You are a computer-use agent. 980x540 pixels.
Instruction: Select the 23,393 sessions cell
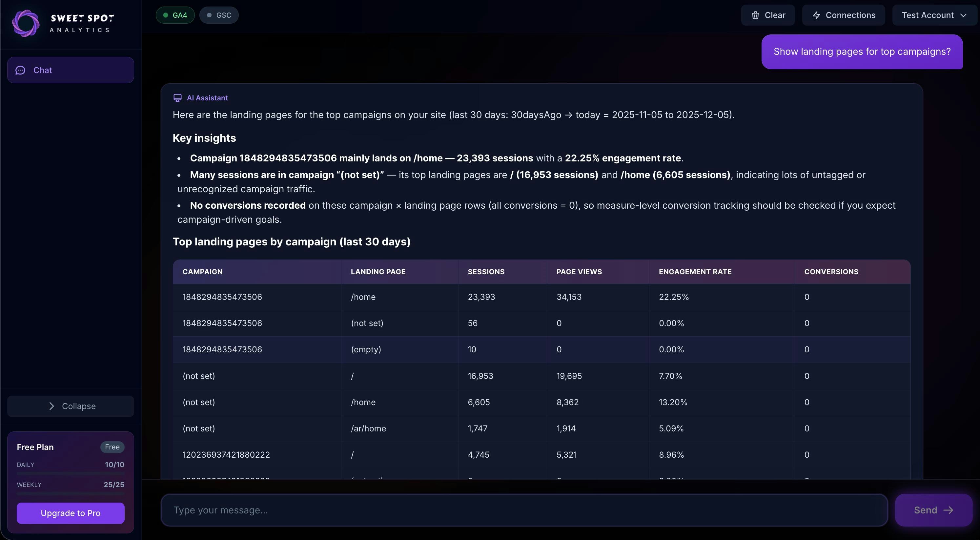pyautogui.click(x=502, y=297)
